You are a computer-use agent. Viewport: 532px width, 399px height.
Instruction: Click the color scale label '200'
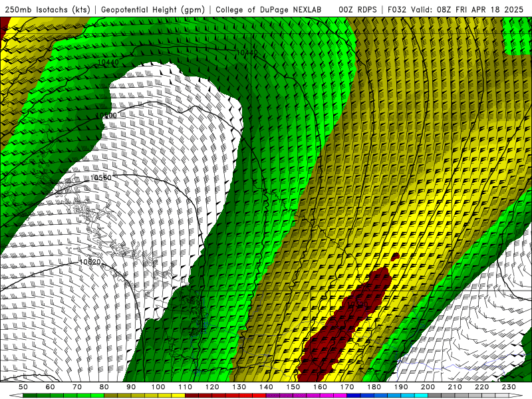coord(428,387)
